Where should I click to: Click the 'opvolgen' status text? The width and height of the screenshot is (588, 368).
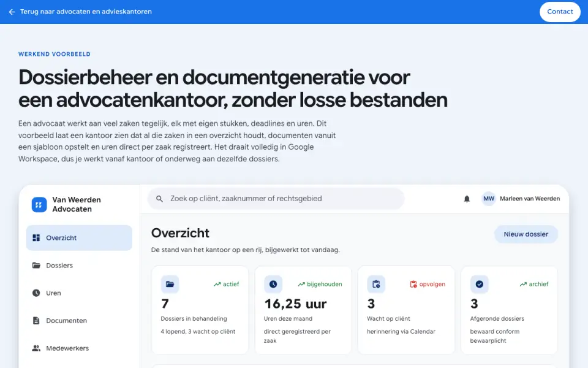pos(432,284)
